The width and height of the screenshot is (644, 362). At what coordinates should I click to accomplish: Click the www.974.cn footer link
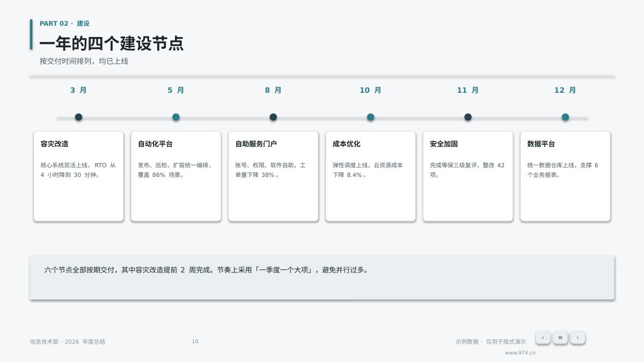[520, 353]
